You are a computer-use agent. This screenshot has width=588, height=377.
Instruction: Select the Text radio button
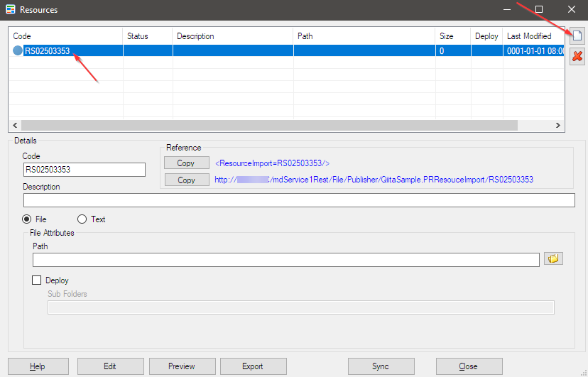point(82,219)
